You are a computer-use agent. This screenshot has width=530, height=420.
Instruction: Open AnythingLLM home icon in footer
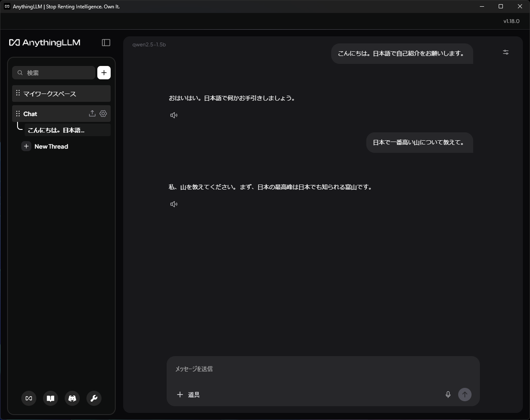[x=29, y=398]
